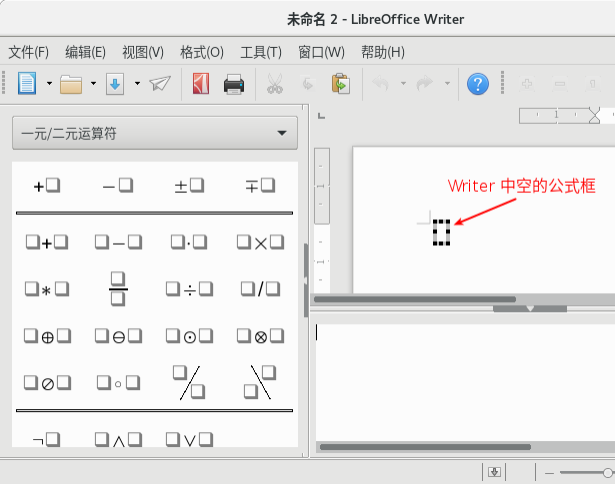The width and height of the screenshot is (615, 484).
Task: Click the paper plane send icon
Action: (160, 83)
